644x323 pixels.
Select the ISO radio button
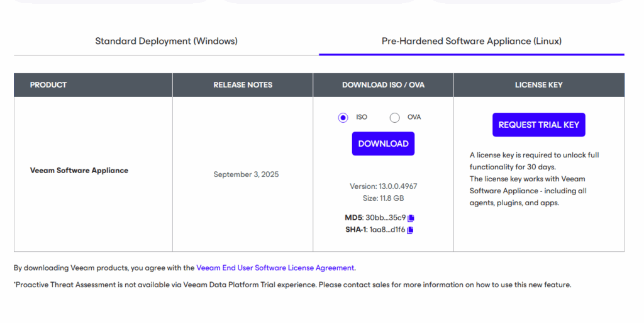[x=343, y=118]
